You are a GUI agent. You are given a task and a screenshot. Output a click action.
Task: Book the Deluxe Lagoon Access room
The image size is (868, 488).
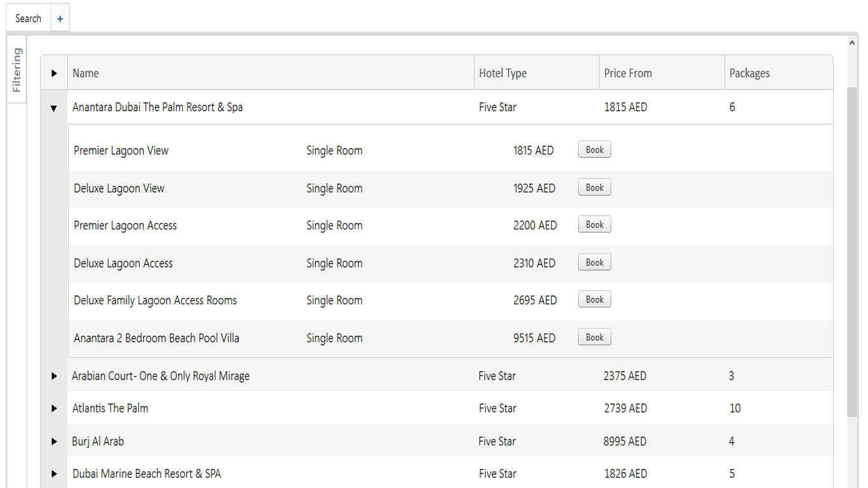click(594, 262)
